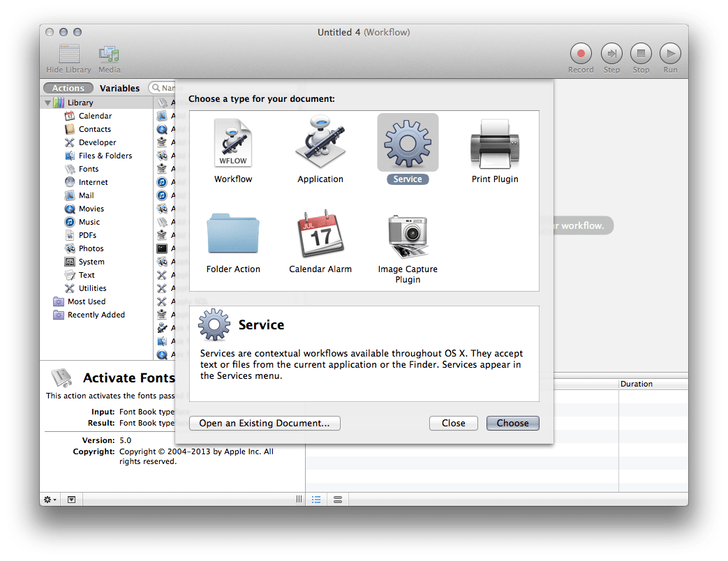Select the Calendar Alarm document type

[320, 234]
